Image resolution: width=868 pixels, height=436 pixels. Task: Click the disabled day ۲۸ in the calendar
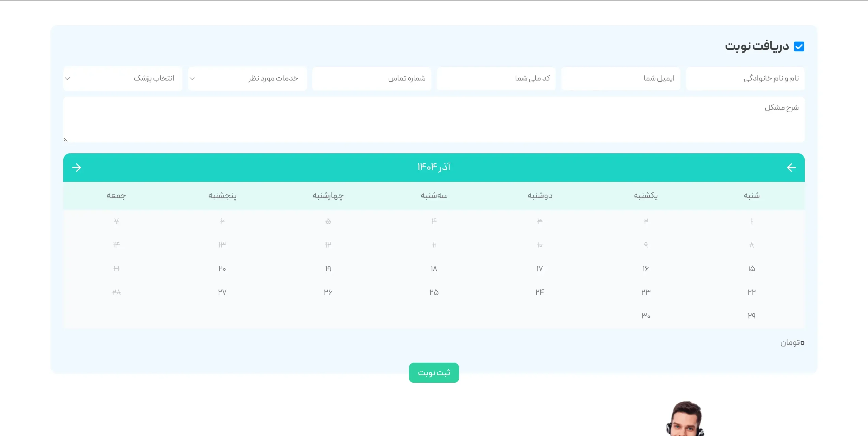pos(116,292)
